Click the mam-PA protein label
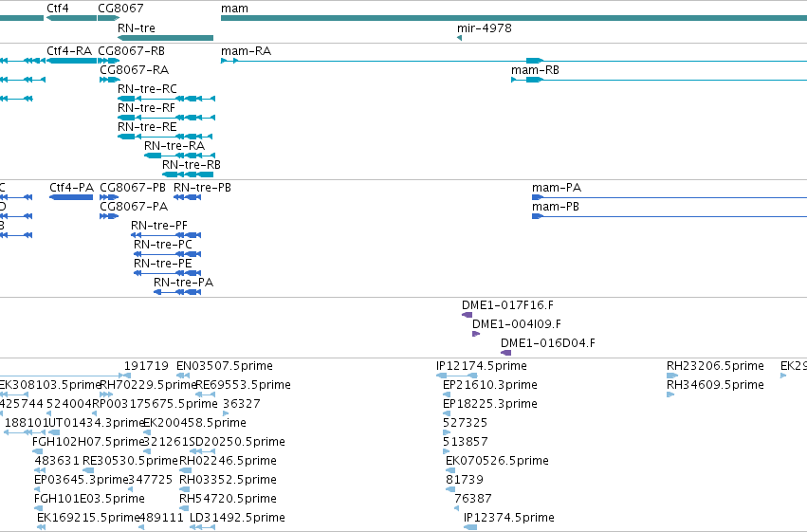This screenshot has height=532, width=807. [x=557, y=187]
